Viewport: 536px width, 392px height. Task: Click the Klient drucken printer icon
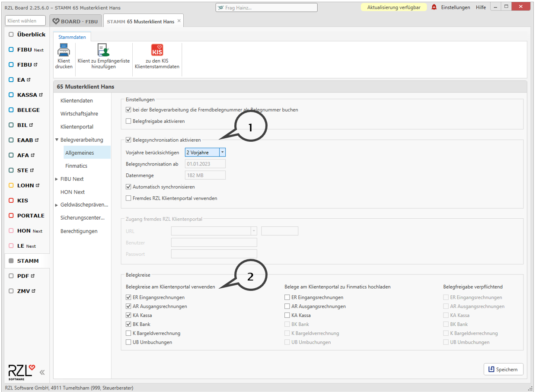(64, 50)
